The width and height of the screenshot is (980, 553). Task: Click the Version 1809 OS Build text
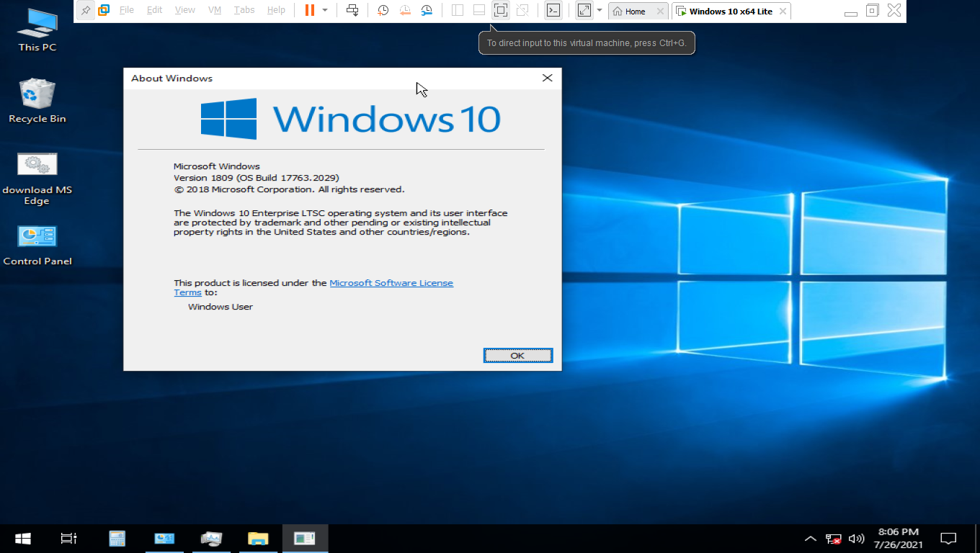(x=256, y=178)
